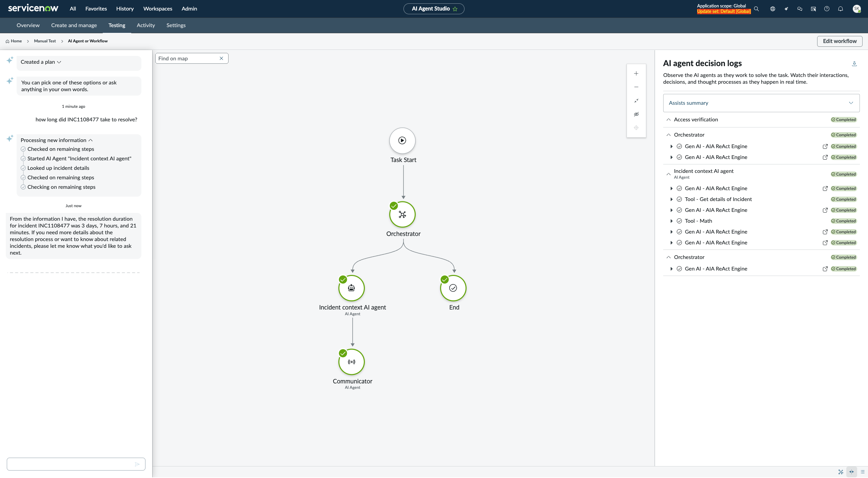This screenshot has height=478, width=868.
Task: Send the chat message with the arrow icon
Action: pyautogui.click(x=137, y=464)
